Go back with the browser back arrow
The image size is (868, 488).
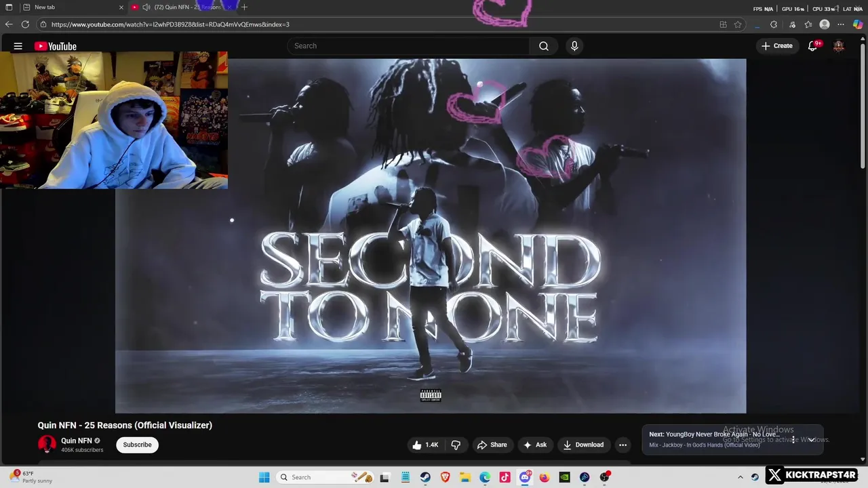coord(9,24)
